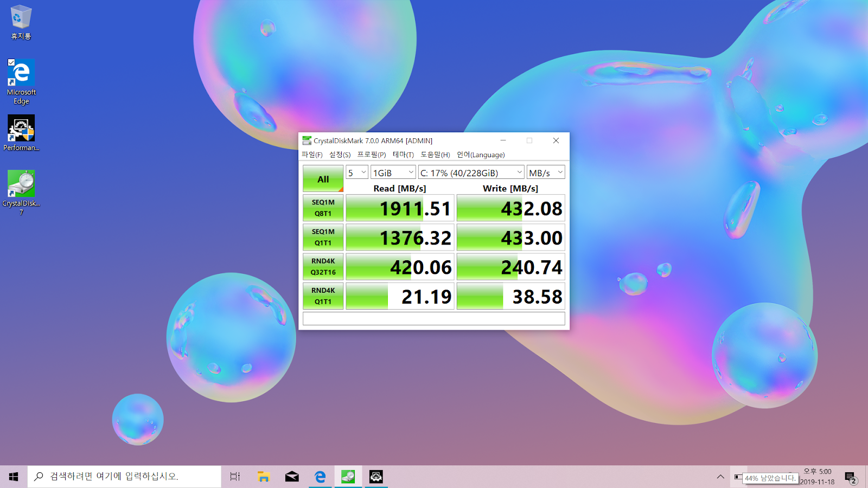Select the Microsoft Edge desktop shortcut
Screen dimensions: 868x488
(x=21, y=82)
